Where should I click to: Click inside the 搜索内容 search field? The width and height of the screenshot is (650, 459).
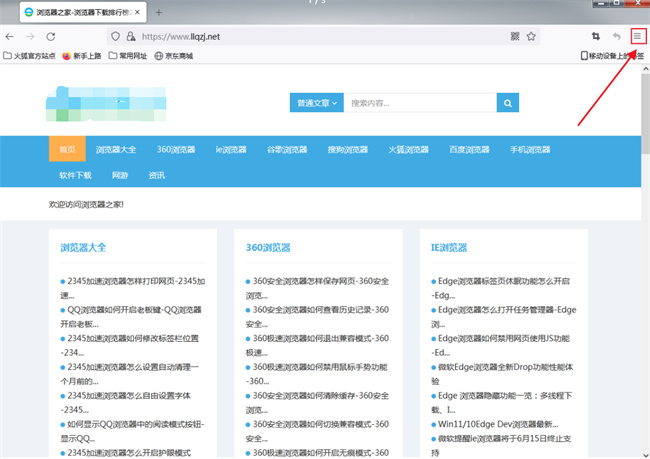click(420, 103)
